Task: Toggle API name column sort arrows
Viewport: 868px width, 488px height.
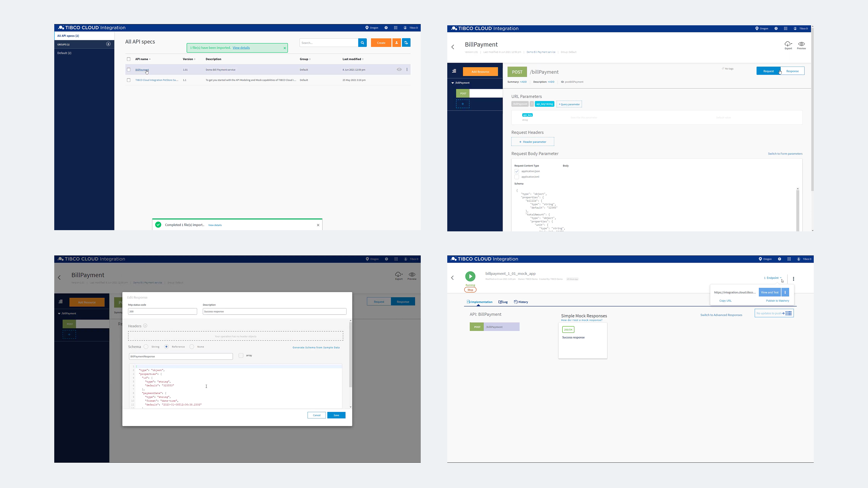Action: 150,59
